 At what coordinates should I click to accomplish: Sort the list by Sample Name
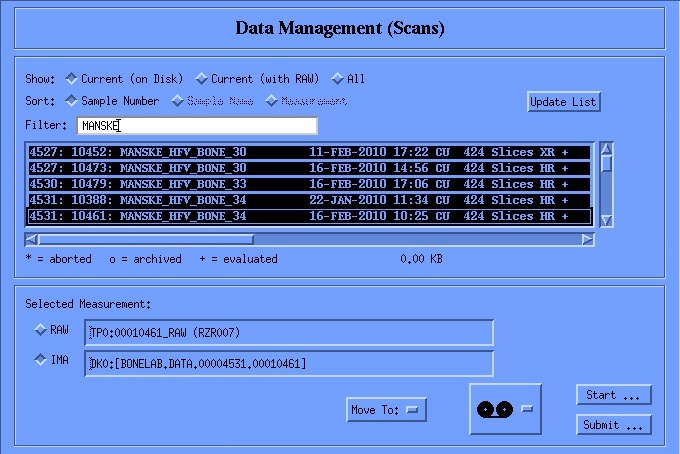(212, 101)
